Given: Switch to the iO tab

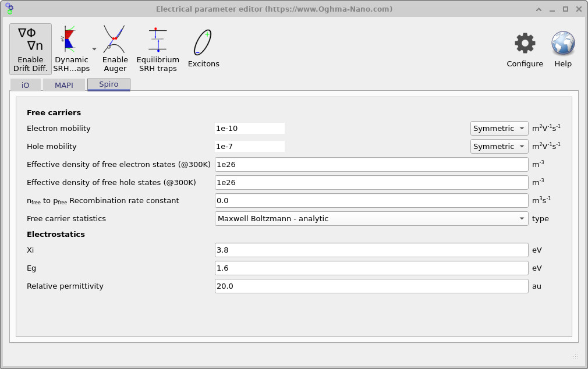Looking at the screenshot, I should click(x=26, y=84).
